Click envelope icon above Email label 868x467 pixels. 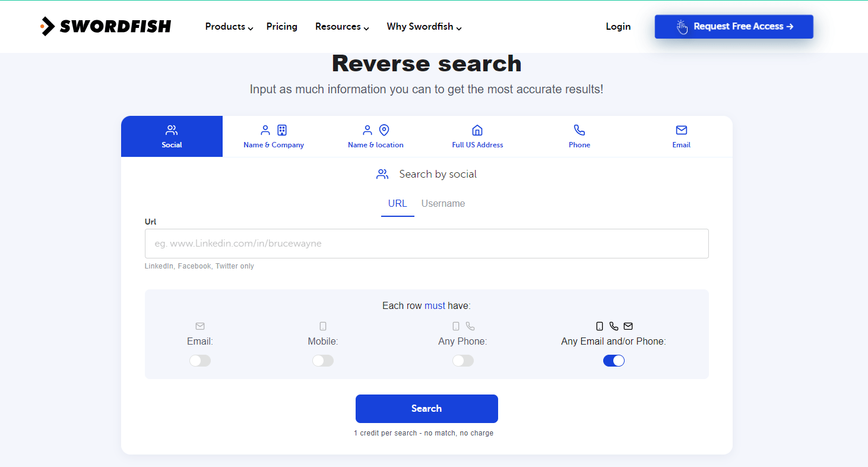pyautogui.click(x=200, y=326)
